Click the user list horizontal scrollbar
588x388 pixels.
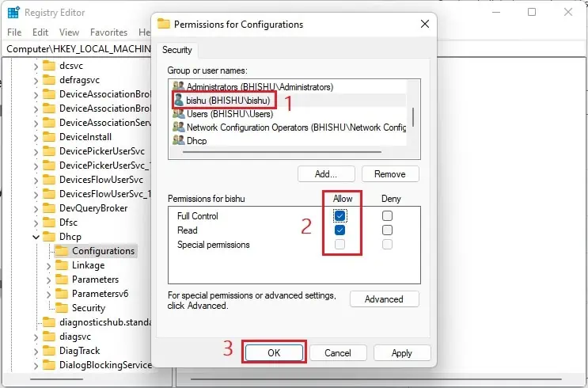[x=282, y=152]
